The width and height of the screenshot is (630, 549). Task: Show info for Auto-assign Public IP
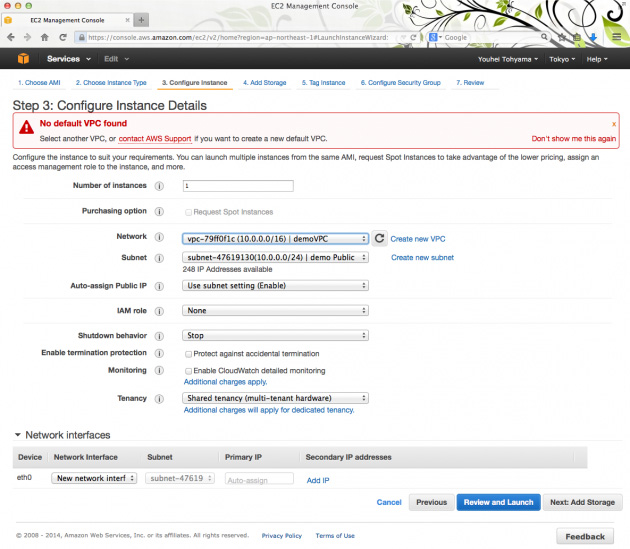point(160,286)
